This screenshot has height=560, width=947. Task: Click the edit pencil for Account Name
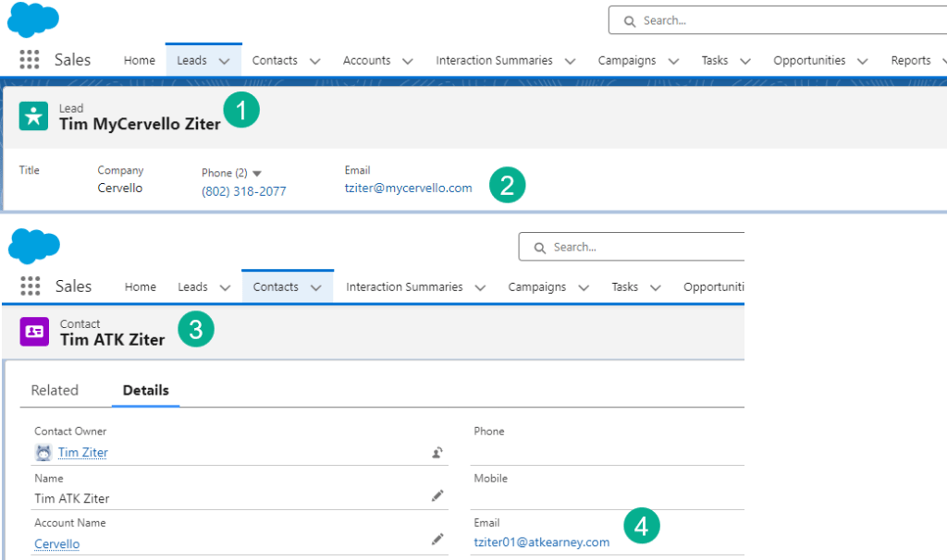(x=437, y=539)
